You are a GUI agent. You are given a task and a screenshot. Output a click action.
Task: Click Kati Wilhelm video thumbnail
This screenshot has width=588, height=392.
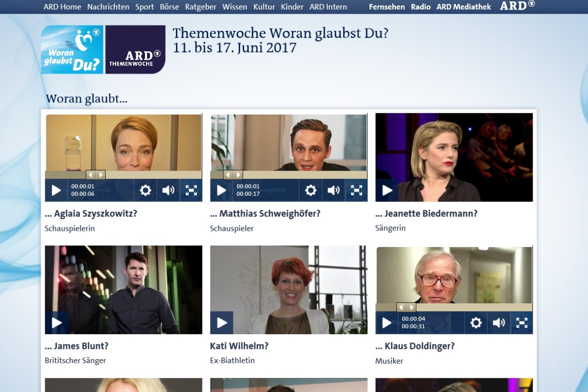289,290
